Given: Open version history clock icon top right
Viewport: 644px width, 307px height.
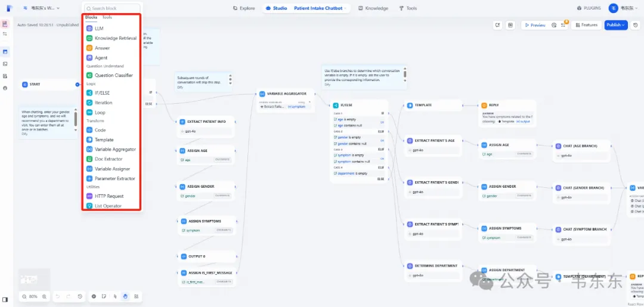Looking at the screenshot, I should 636,25.
